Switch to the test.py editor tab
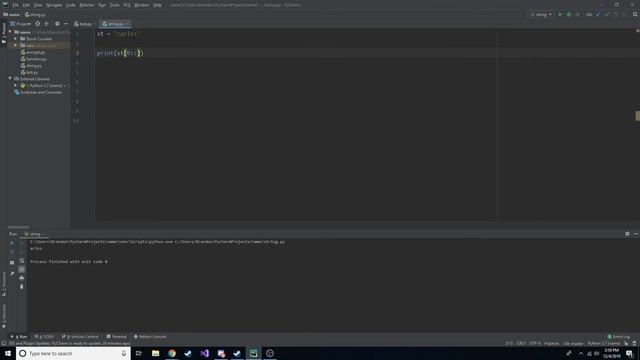Screen dimensions: 640x360 click(83, 24)
